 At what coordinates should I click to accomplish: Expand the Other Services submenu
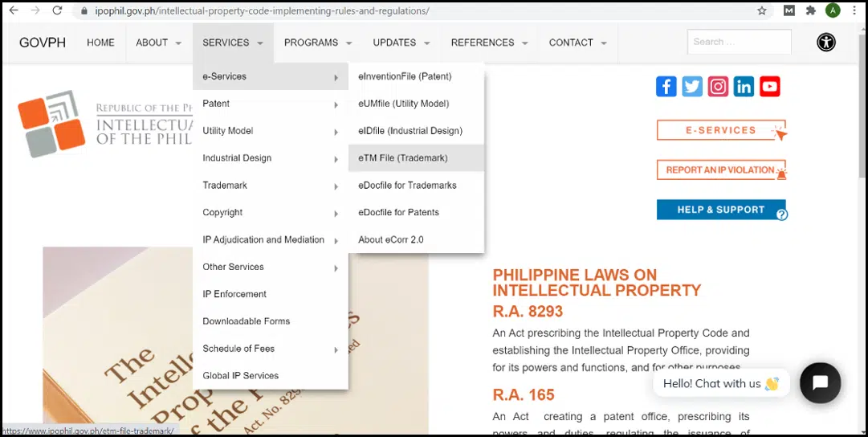click(270, 267)
